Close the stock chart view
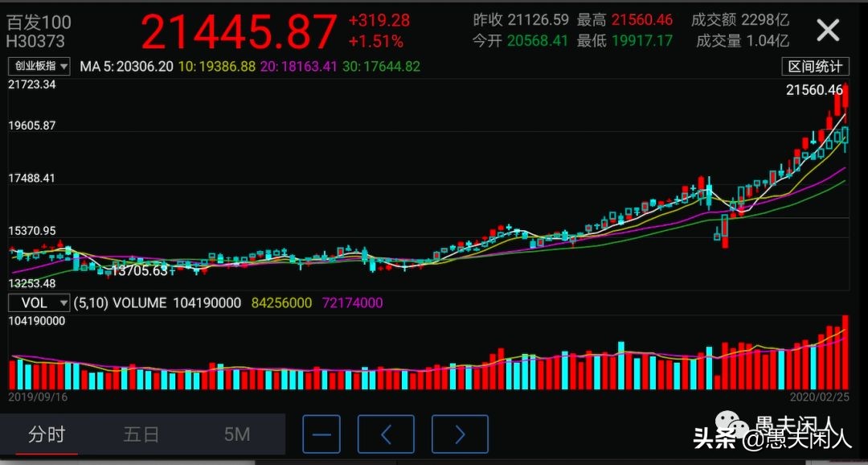868x465 pixels. tap(827, 30)
